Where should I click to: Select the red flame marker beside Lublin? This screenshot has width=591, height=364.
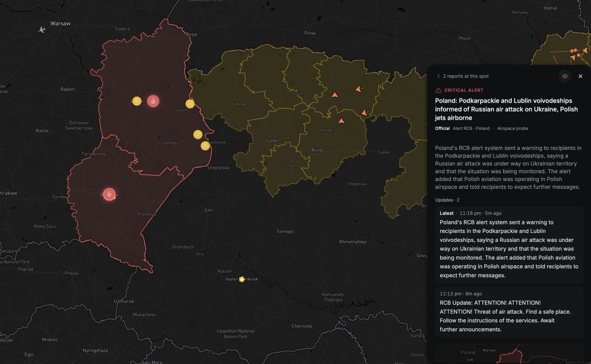153,101
